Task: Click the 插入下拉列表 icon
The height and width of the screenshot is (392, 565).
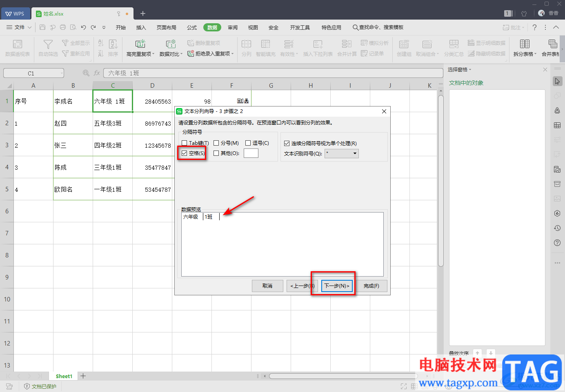Action: (x=318, y=44)
